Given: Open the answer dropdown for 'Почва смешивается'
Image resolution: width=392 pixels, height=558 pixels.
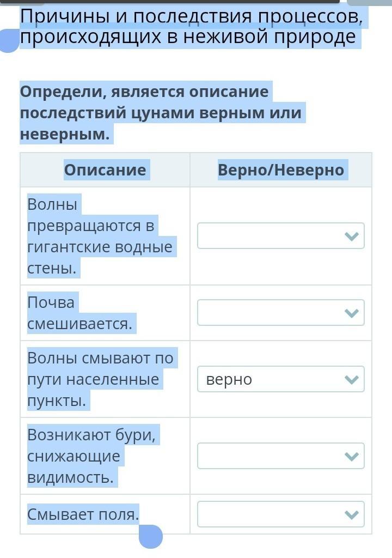Looking at the screenshot, I should coord(280,312).
